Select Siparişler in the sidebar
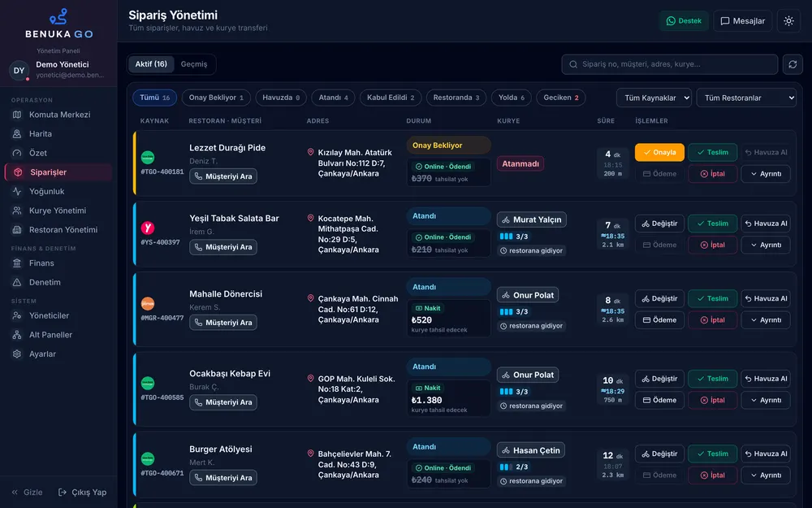Screen dimensions: 812x508 click(x=58, y=172)
